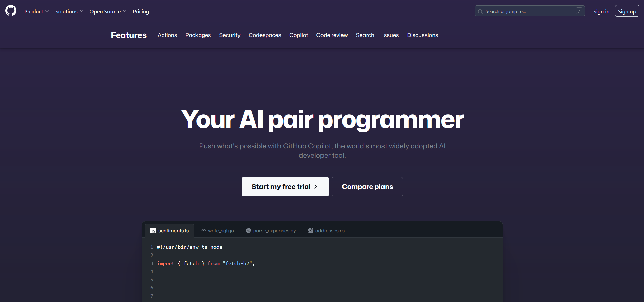Click the Sign up button
Viewport: 644px width, 302px height.
[627, 11]
